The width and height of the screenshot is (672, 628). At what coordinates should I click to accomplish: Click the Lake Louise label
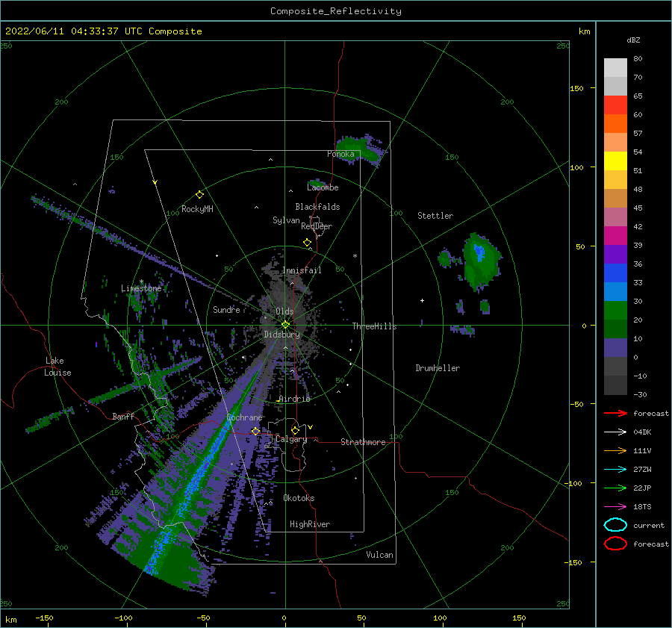tap(57, 367)
